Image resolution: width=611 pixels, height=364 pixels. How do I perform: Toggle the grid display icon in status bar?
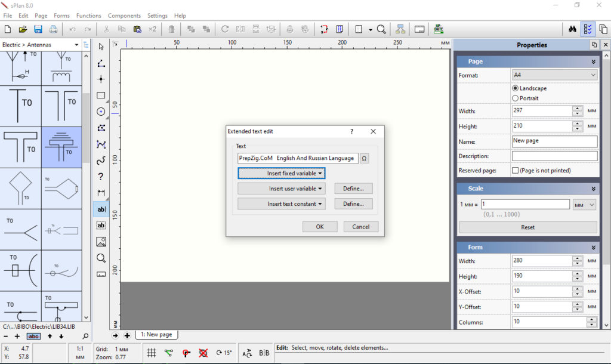(x=152, y=353)
